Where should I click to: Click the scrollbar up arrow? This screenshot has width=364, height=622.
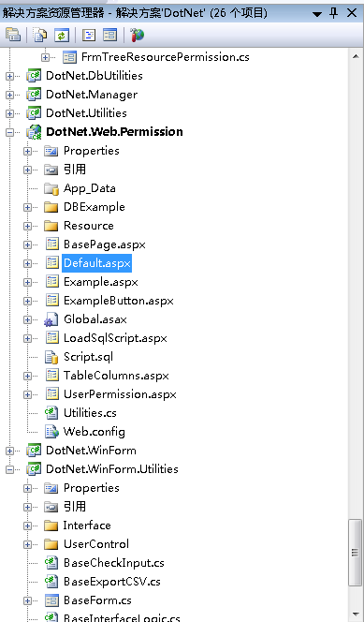coord(356,56)
